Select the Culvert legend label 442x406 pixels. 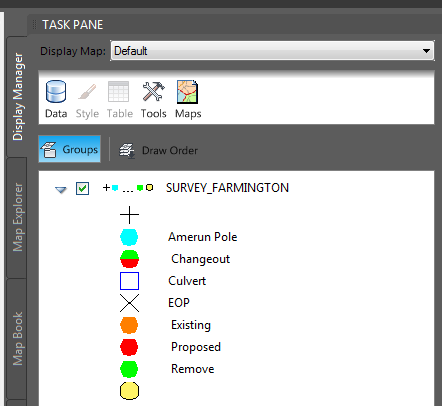187,281
